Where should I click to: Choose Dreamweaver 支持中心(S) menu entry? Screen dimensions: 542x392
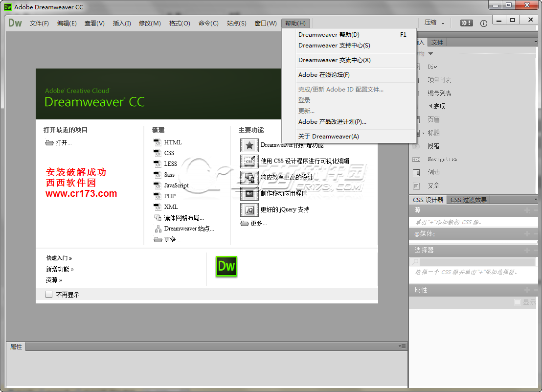[x=349, y=46]
